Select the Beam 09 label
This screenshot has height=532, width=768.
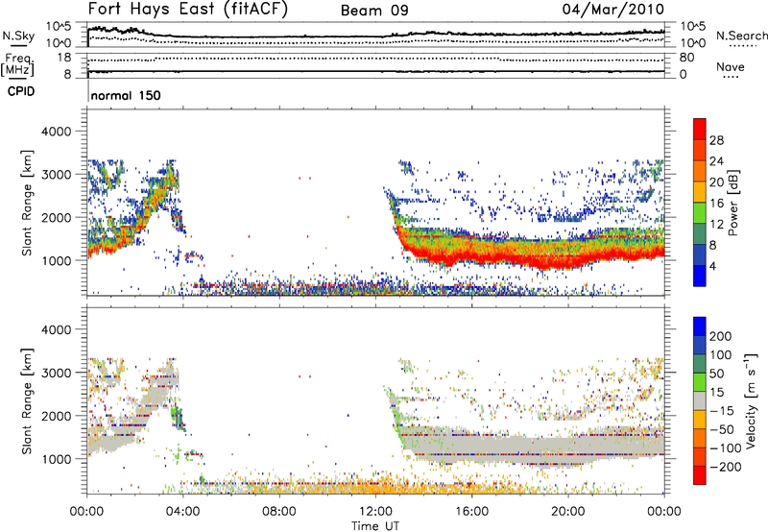tap(375, 10)
